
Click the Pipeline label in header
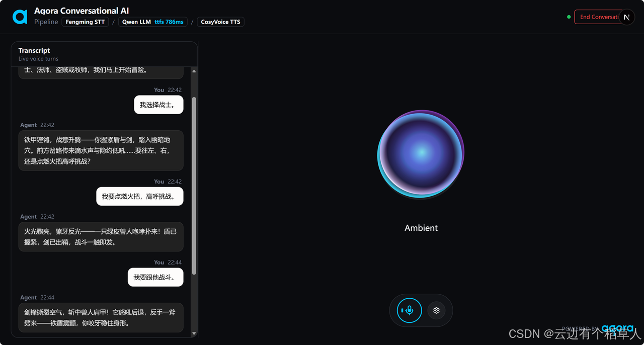pos(46,22)
